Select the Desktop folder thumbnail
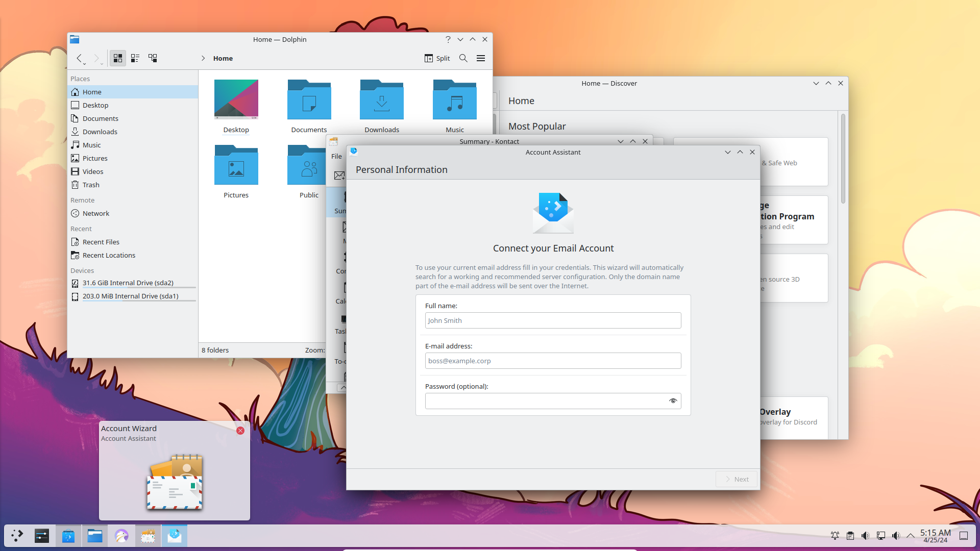The height and width of the screenshot is (551, 980). point(236,99)
